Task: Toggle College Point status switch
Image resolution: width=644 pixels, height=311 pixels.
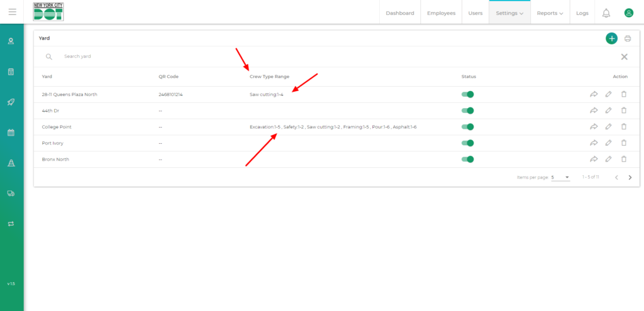Action: [x=467, y=127]
